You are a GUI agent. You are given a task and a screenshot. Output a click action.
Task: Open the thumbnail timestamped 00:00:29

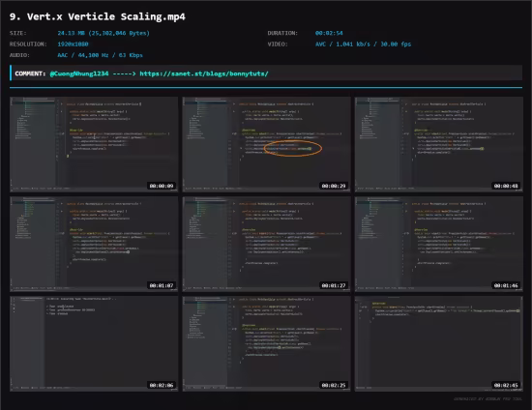click(x=266, y=144)
